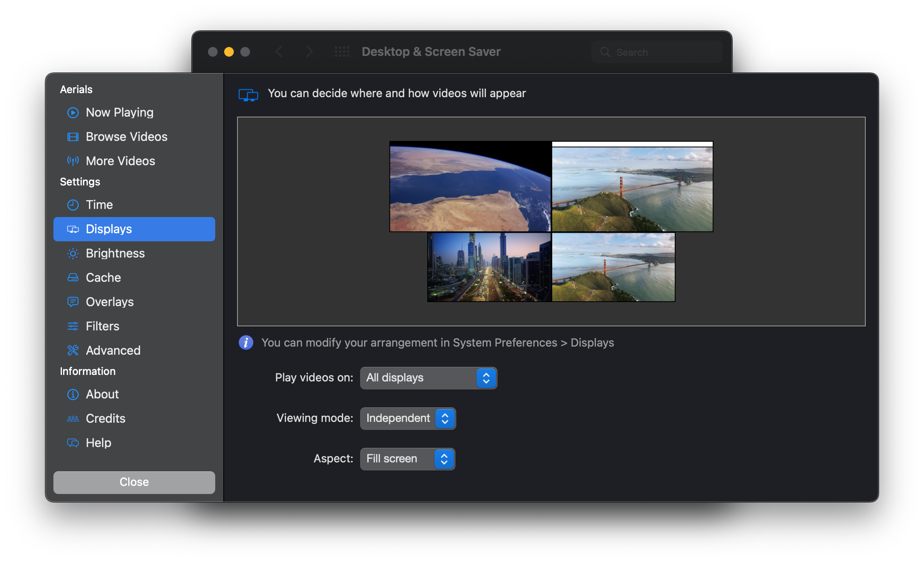The height and width of the screenshot is (562, 924).
Task: Click the Now Playing play-circle icon
Action: point(73,113)
